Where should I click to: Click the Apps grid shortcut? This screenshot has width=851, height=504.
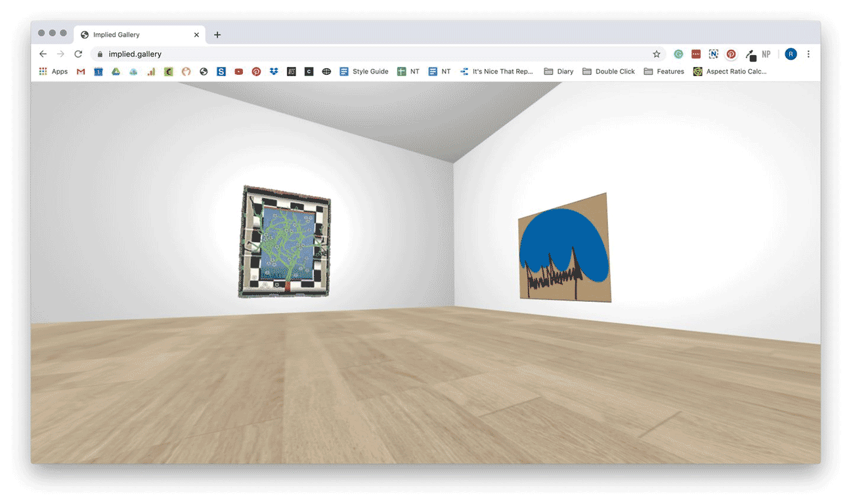click(53, 72)
